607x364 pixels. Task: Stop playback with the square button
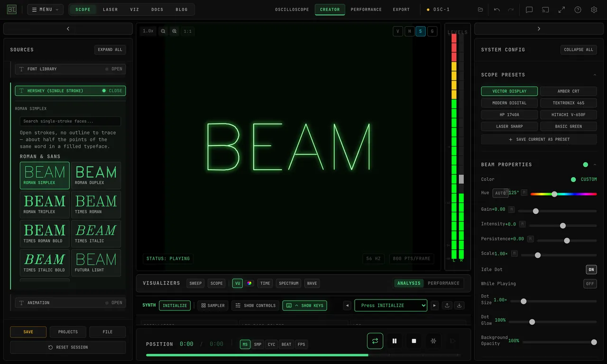(x=414, y=341)
